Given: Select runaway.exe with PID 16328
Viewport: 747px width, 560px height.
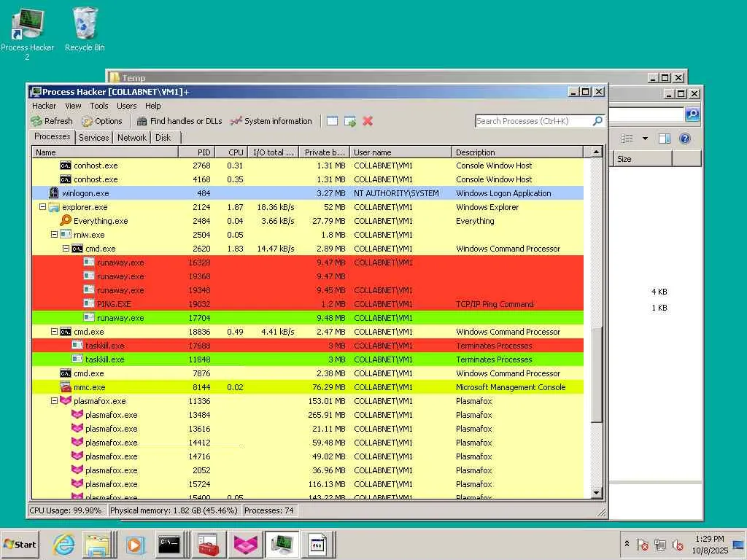Looking at the screenshot, I should point(308,262).
